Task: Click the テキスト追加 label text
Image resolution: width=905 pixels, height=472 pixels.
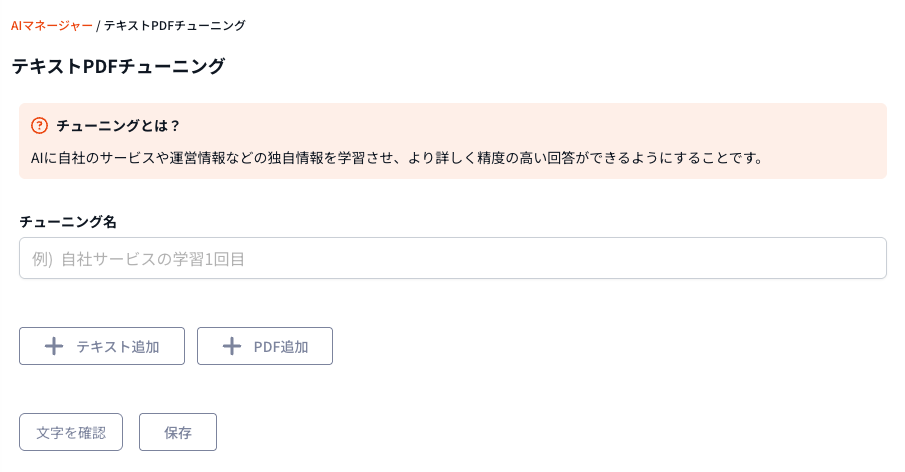Action: click(118, 347)
